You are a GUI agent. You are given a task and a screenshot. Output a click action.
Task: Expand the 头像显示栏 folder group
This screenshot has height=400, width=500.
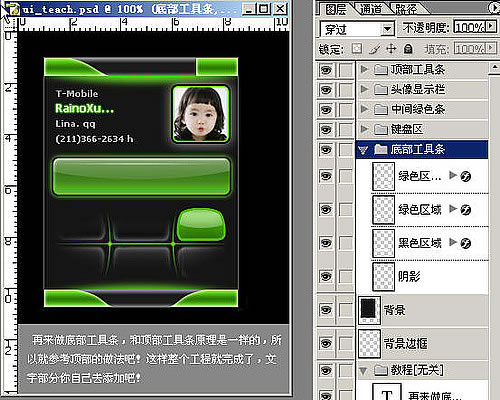(364, 89)
